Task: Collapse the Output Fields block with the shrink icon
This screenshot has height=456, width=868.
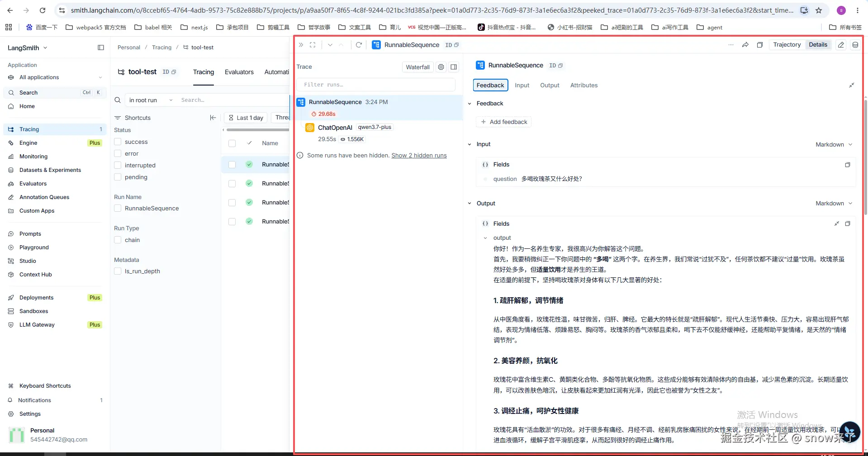Action: (837, 223)
